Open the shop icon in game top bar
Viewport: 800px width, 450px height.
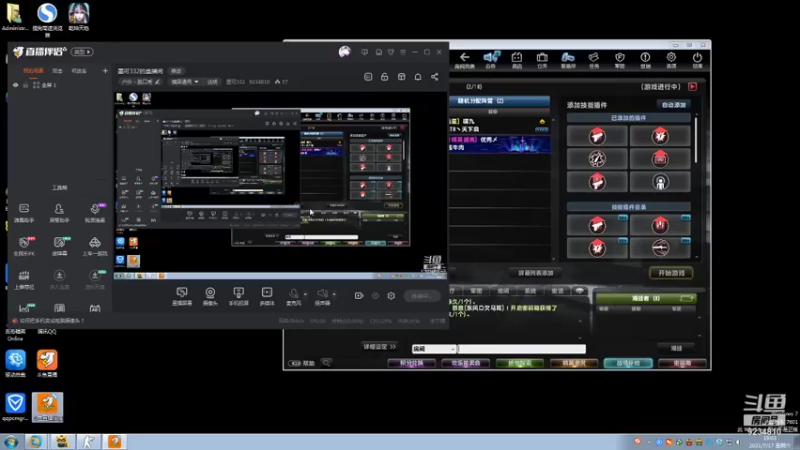(x=517, y=60)
